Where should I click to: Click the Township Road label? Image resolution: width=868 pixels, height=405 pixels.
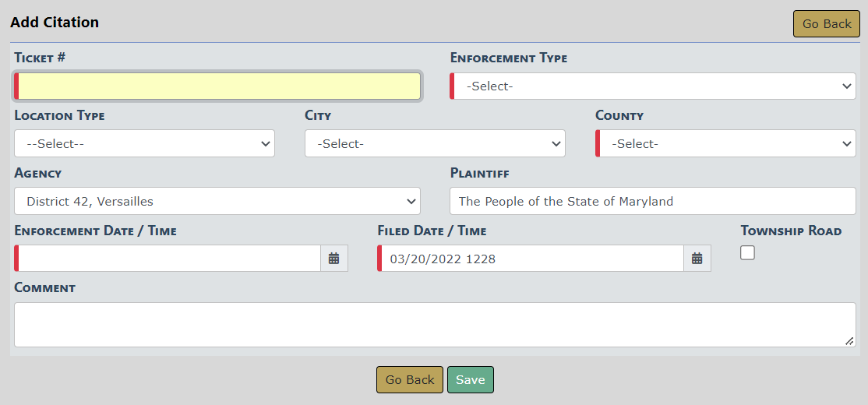[x=791, y=231]
